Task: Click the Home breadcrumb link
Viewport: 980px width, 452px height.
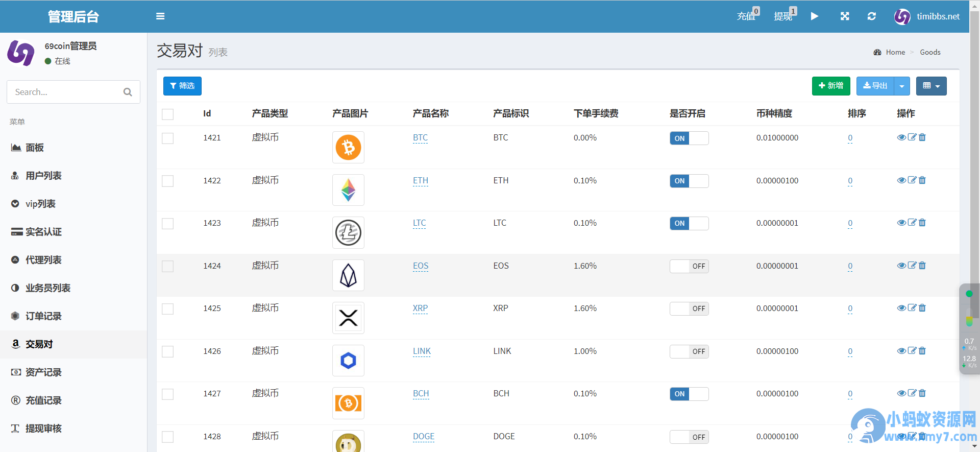Action: 895,52
